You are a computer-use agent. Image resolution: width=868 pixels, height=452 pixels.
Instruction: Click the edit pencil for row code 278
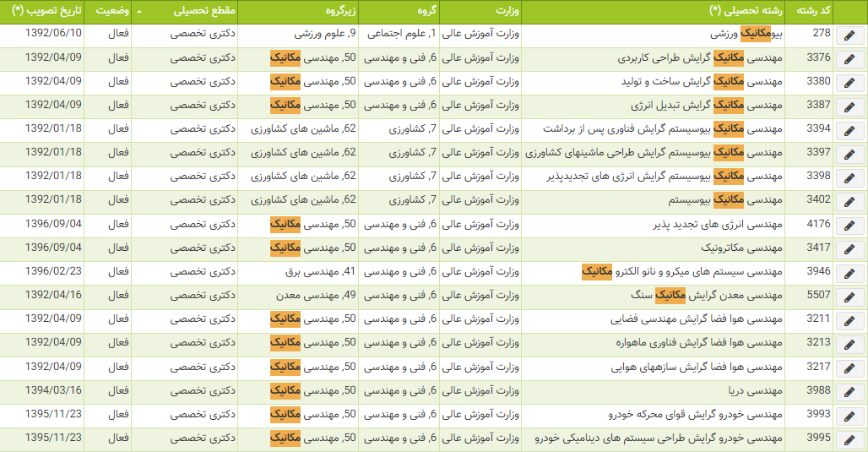pyautogui.click(x=849, y=36)
